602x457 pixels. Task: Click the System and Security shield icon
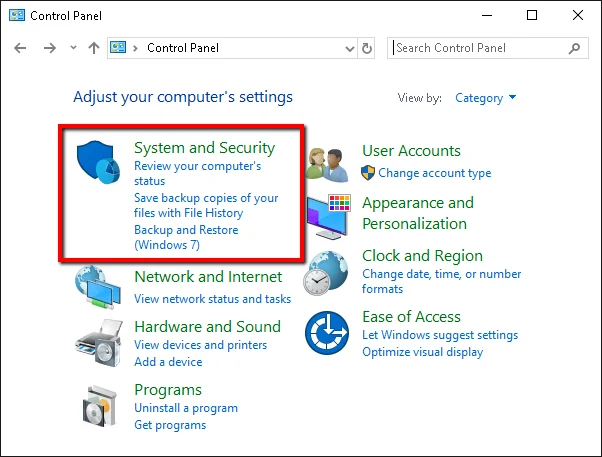click(98, 162)
